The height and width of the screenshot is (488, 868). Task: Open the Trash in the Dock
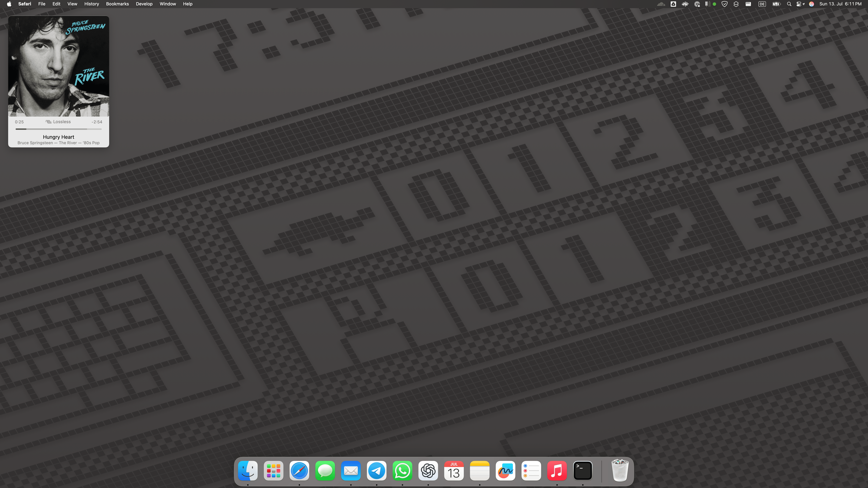(620, 471)
